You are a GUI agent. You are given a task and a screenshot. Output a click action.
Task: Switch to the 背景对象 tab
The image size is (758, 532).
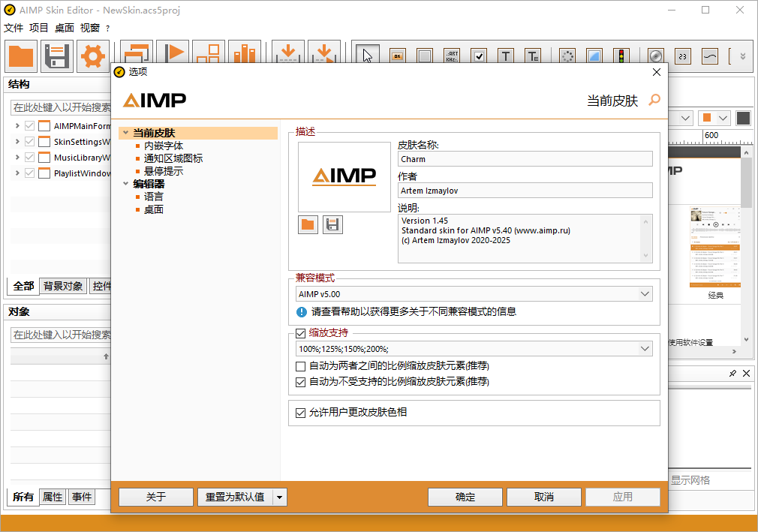pos(62,286)
